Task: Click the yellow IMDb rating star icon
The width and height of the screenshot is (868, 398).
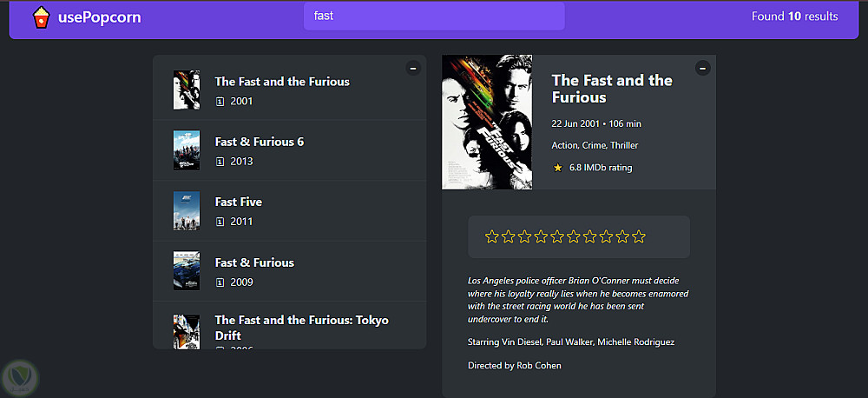Action: click(557, 168)
